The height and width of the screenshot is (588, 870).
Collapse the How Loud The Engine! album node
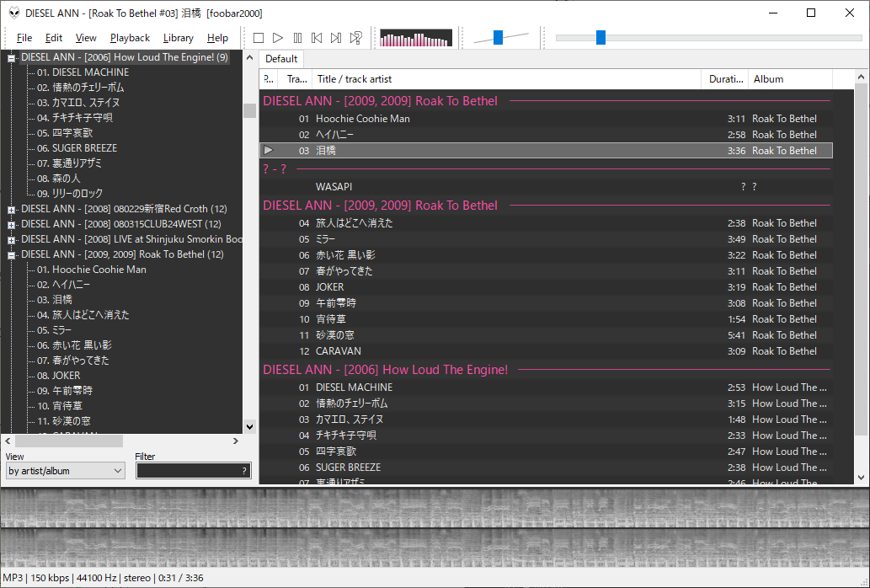click(x=10, y=57)
